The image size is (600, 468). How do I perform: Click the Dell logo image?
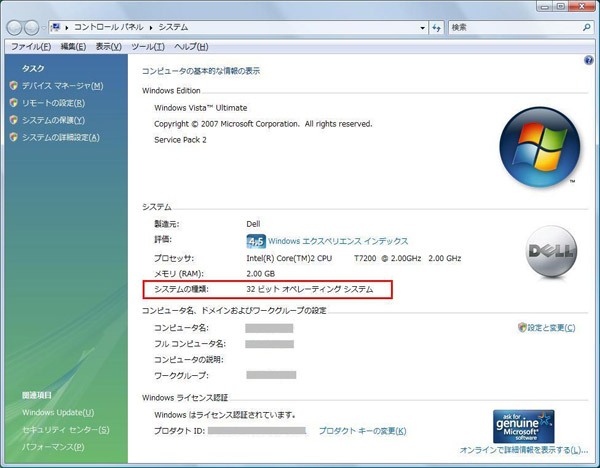click(x=551, y=251)
